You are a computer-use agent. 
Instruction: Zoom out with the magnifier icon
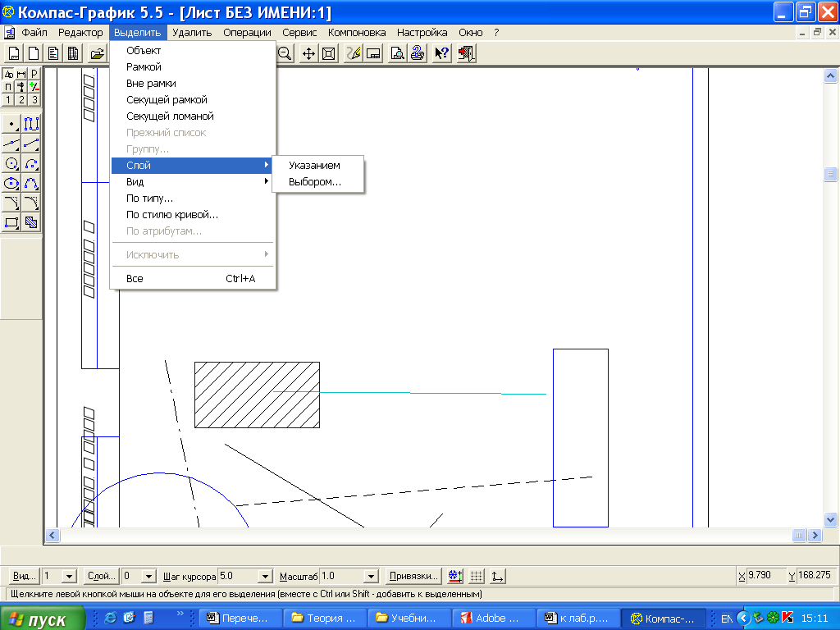[x=285, y=53]
